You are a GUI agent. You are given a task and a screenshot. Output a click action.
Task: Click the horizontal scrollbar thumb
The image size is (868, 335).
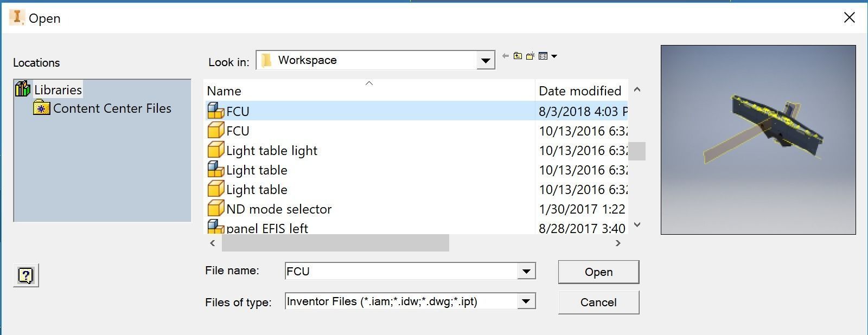coord(335,243)
